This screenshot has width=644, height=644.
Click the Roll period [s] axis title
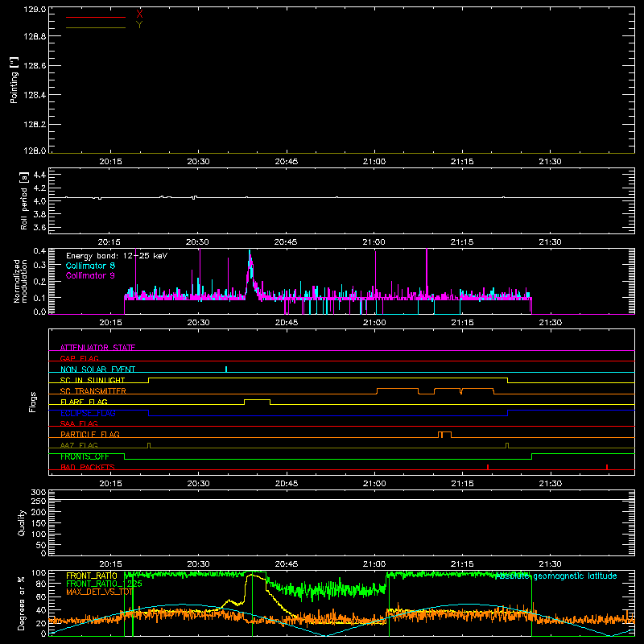[x=23, y=200]
